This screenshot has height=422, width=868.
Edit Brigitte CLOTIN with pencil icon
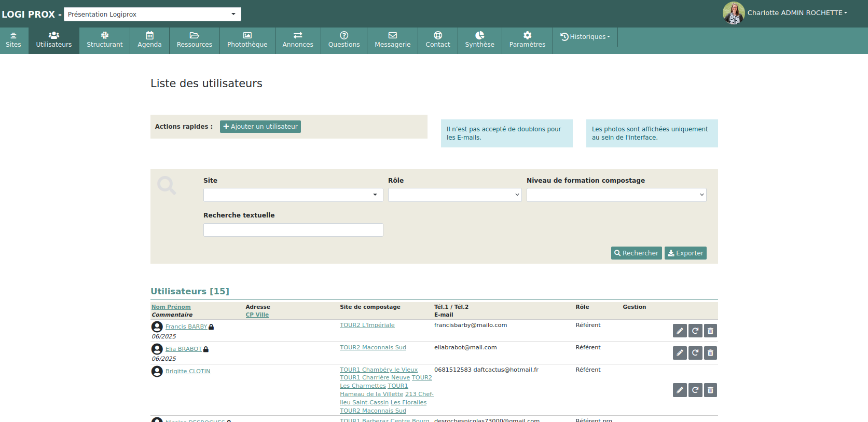(x=680, y=390)
